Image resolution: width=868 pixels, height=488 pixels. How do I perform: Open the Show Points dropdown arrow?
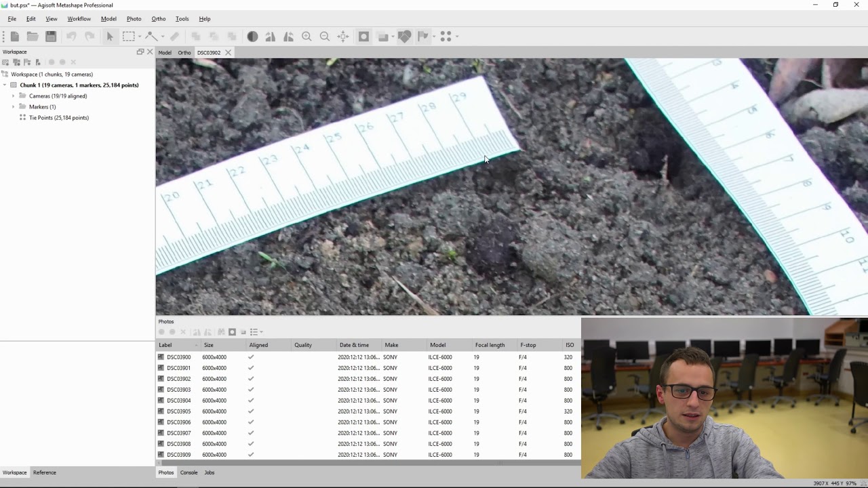[456, 37]
